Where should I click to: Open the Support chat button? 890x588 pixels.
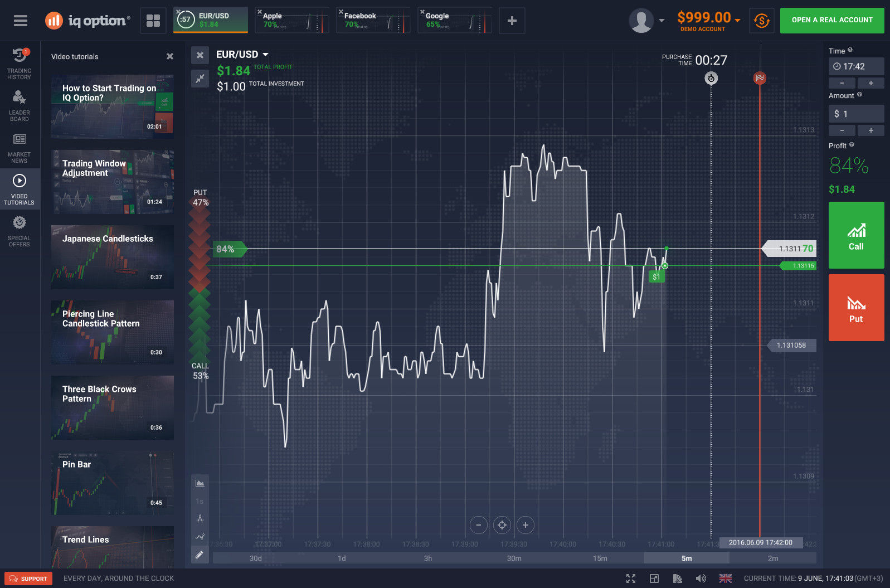pos(28,579)
